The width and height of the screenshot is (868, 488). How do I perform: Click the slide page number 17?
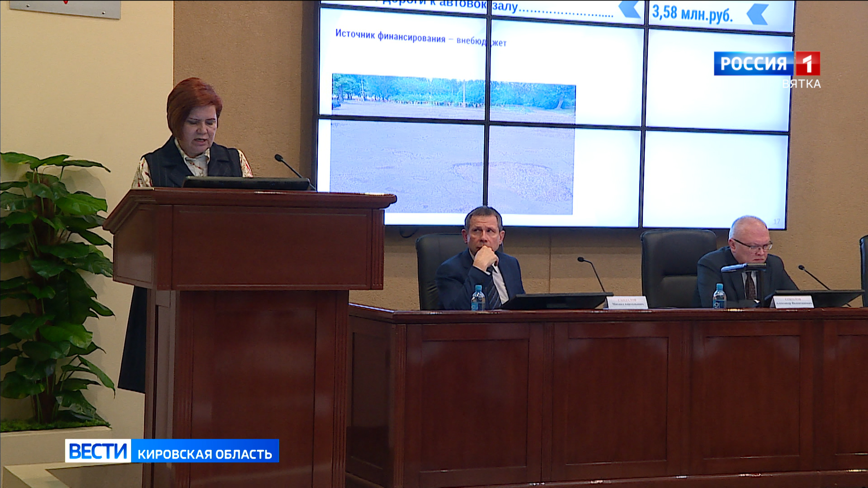(x=777, y=221)
